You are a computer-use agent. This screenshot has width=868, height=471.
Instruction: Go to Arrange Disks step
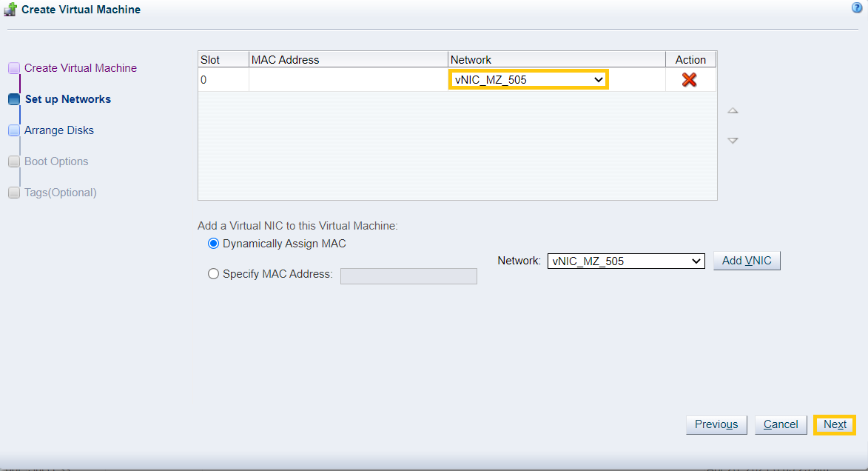coord(58,130)
